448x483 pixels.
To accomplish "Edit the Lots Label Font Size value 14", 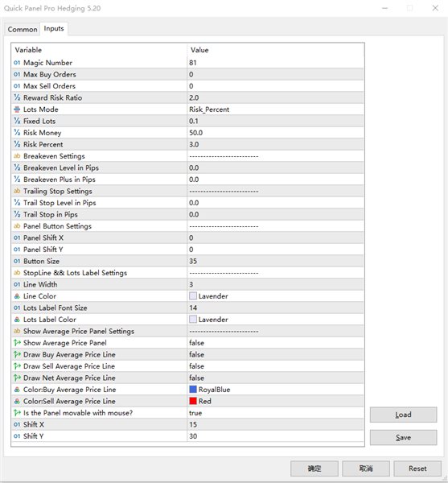I will coord(275,308).
